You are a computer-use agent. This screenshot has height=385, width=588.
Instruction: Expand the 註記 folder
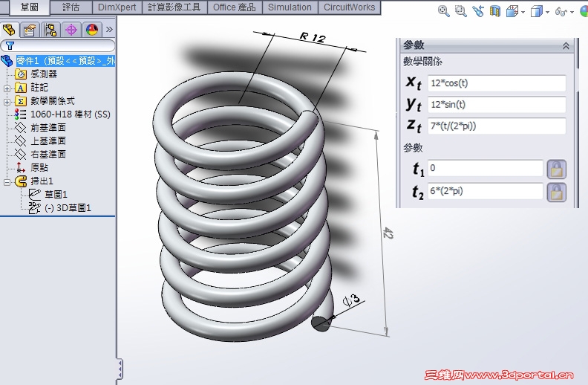point(7,88)
